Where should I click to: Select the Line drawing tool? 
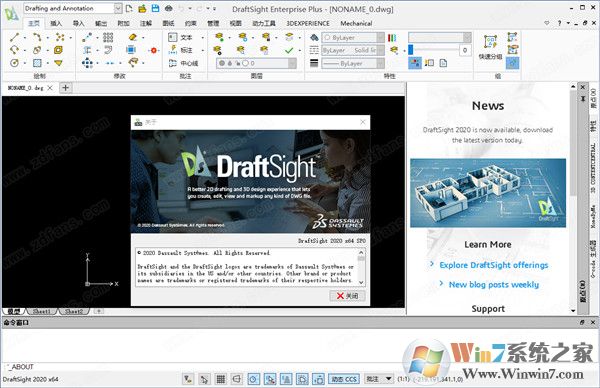(x=15, y=37)
